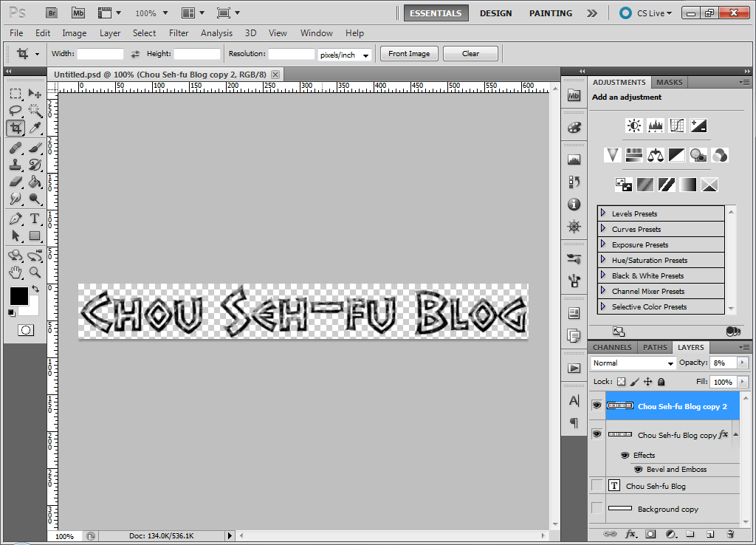Open the Layer menu
This screenshot has height=545, width=756.
(x=110, y=32)
